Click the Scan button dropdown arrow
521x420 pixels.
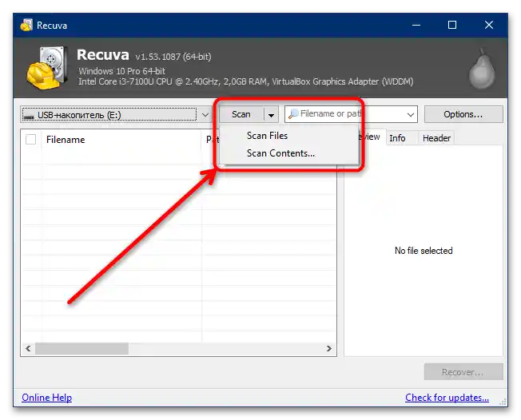click(271, 115)
